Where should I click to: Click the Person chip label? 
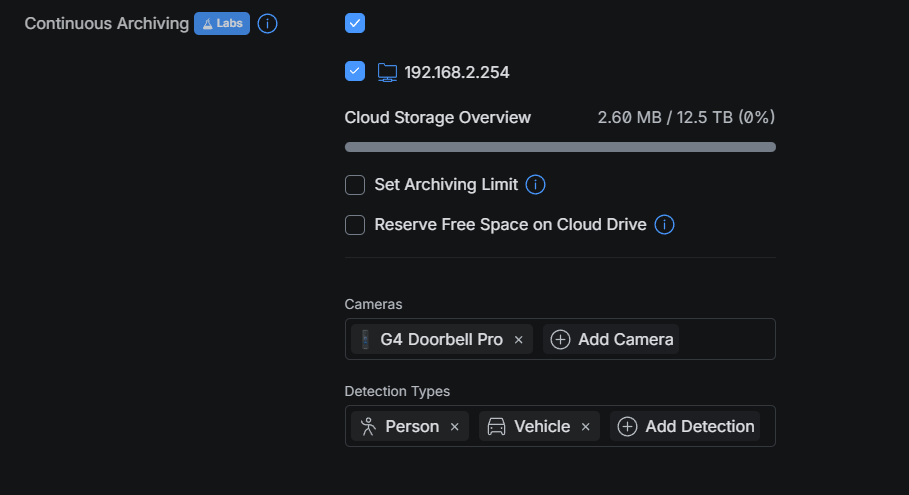coord(412,427)
